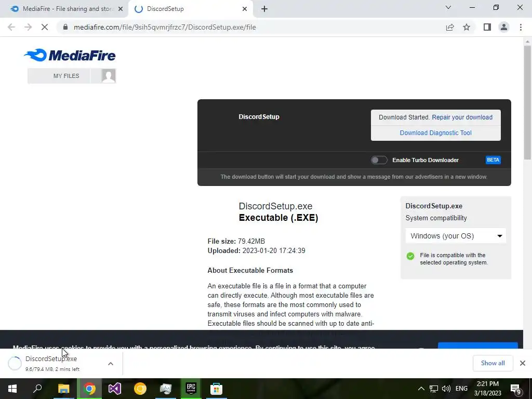This screenshot has width=532, height=399.
Task: Open Microsoft Store from the taskbar
Action: (x=216, y=389)
